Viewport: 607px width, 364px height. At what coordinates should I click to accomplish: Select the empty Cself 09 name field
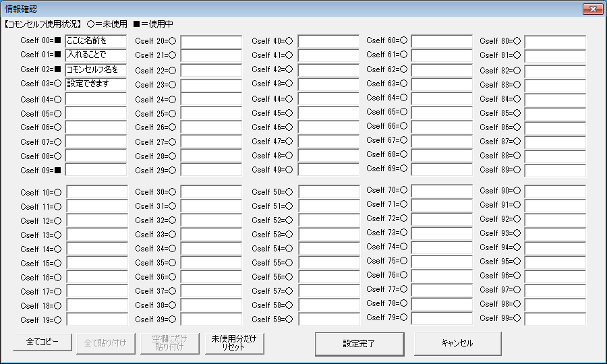click(x=96, y=170)
